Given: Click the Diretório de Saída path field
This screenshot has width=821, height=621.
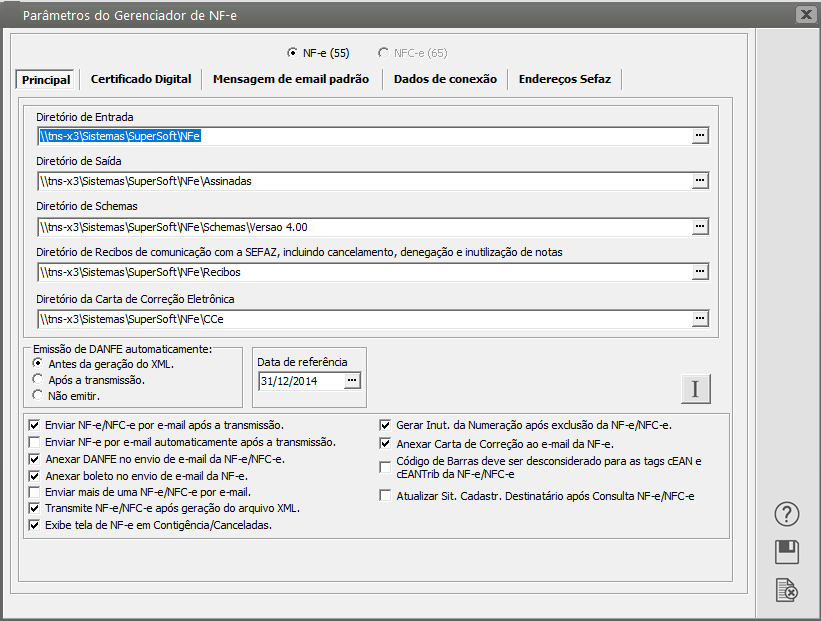Looking at the screenshot, I should pyautogui.click(x=360, y=181).
